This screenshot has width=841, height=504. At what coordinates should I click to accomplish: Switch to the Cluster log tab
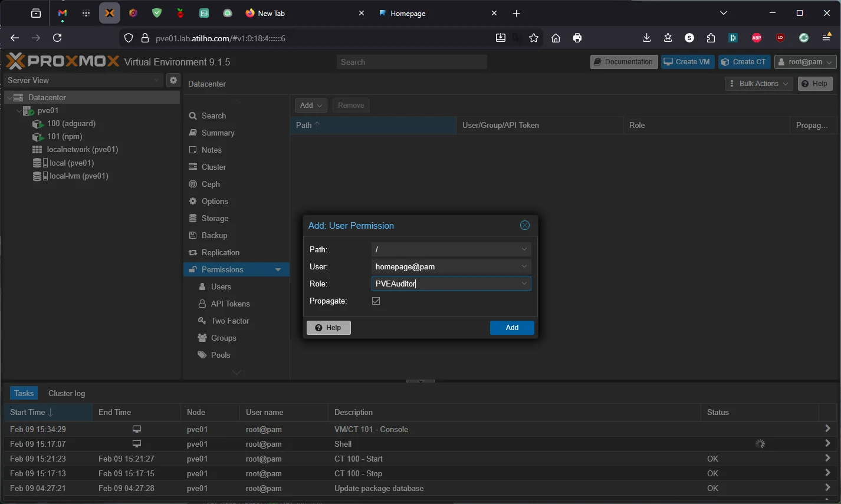click(x=66, y=393)
